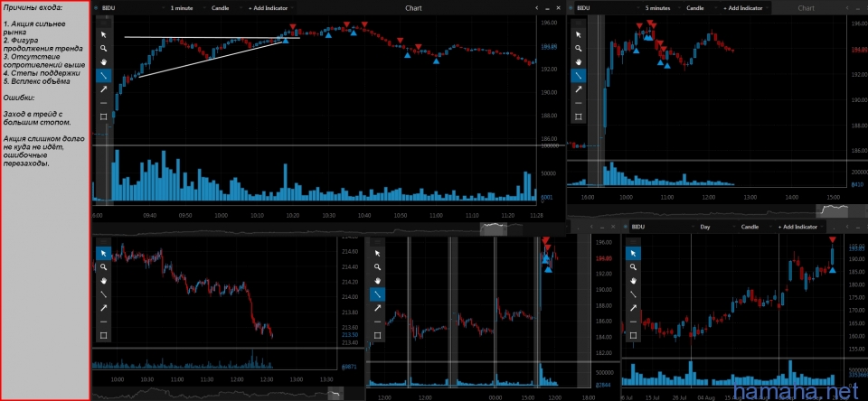Select rectangle tool in 5 minutes chart

579,117
